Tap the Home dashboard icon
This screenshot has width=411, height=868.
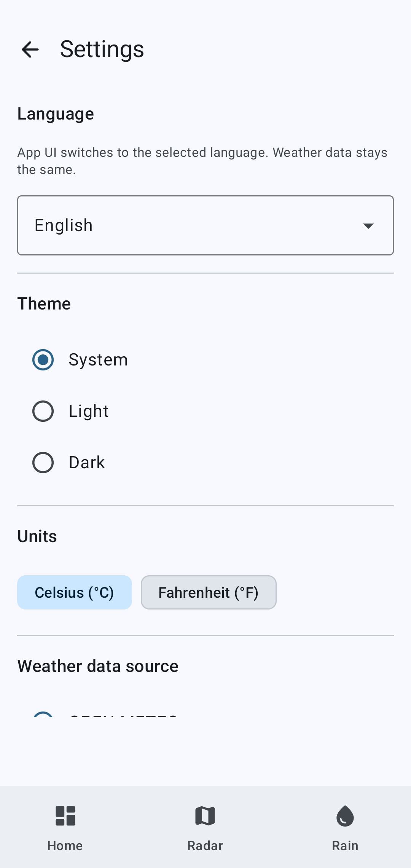coord(65,816)
